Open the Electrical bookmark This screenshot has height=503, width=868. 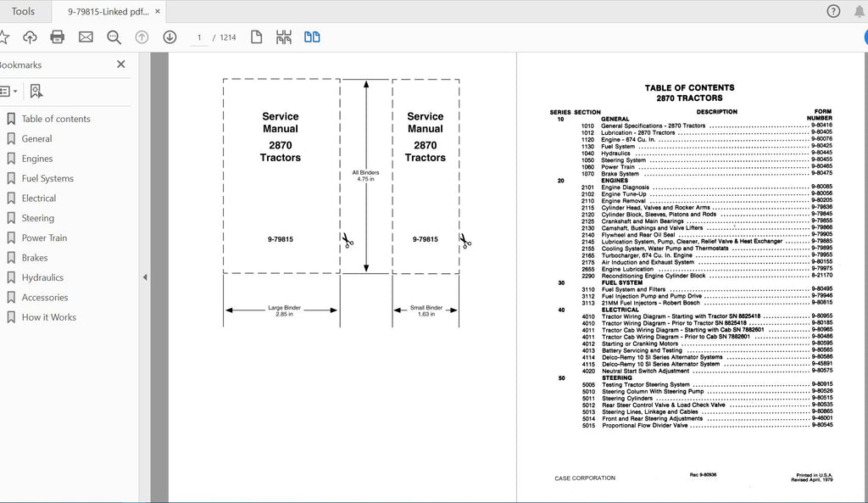39,198
